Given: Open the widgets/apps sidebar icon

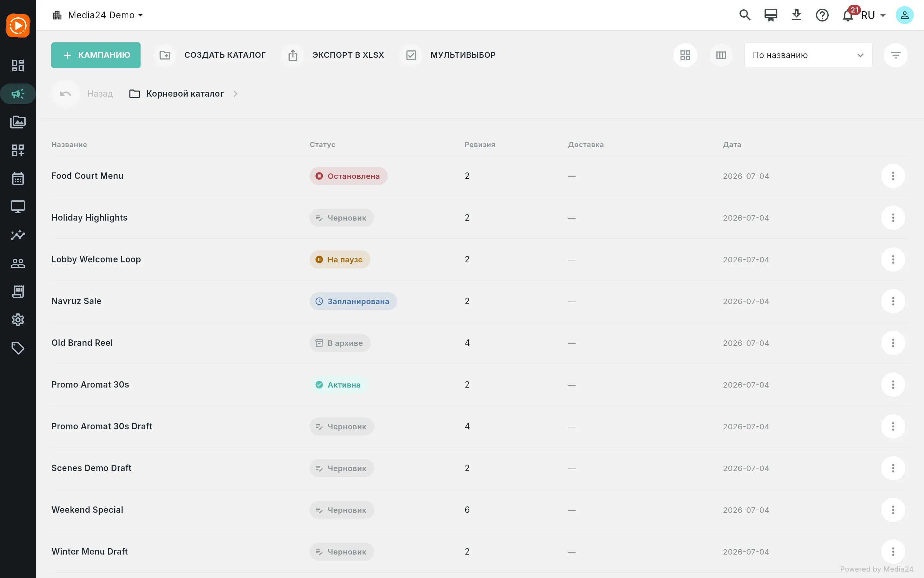Looking at the screenshot, I should 18,150.
